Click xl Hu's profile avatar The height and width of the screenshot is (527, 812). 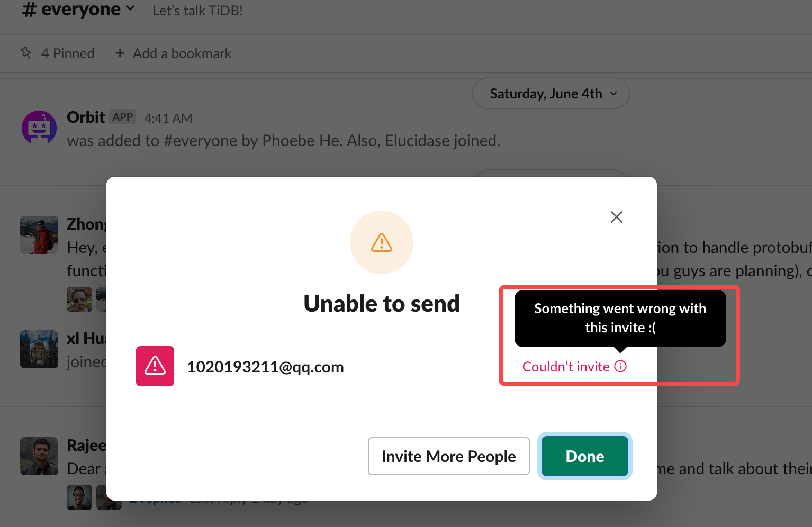[39, 349]
